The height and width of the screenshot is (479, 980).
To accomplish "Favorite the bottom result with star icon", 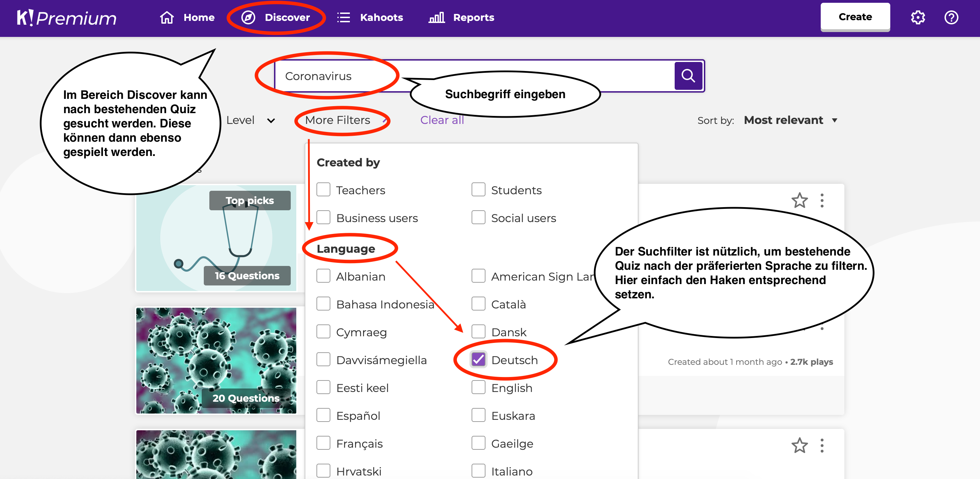I will [x=799, y=446].
